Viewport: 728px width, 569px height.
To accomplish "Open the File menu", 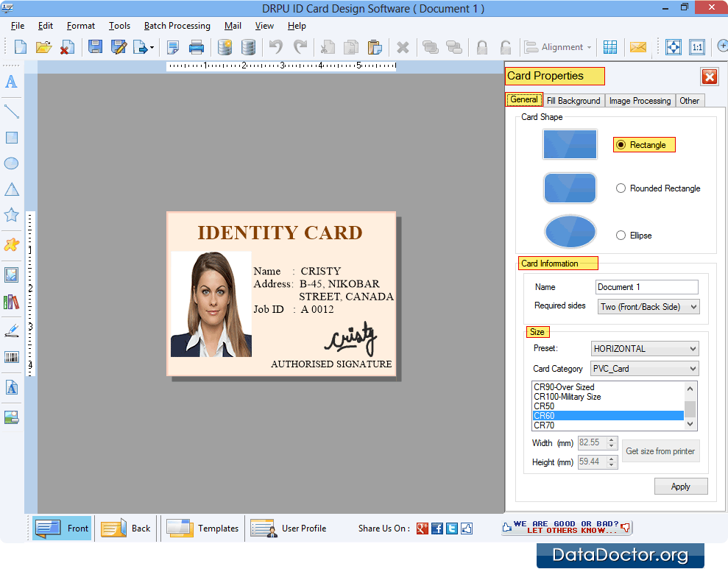I will 18,26.
